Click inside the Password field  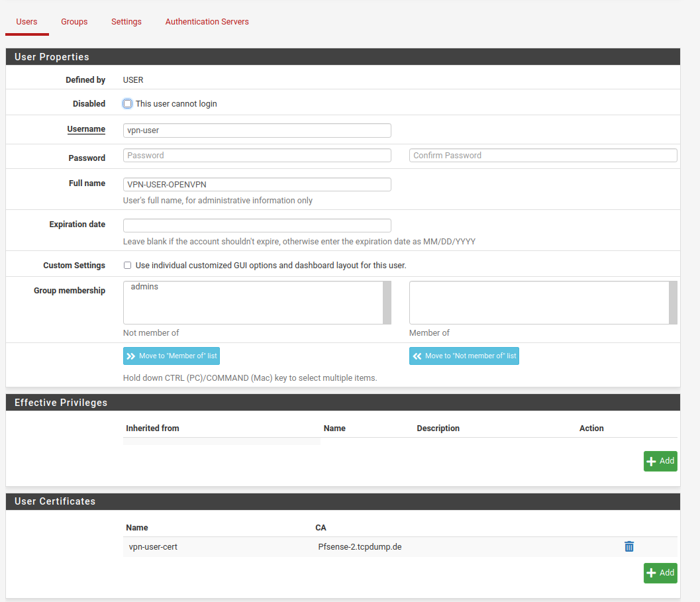[x=257, y=155]
